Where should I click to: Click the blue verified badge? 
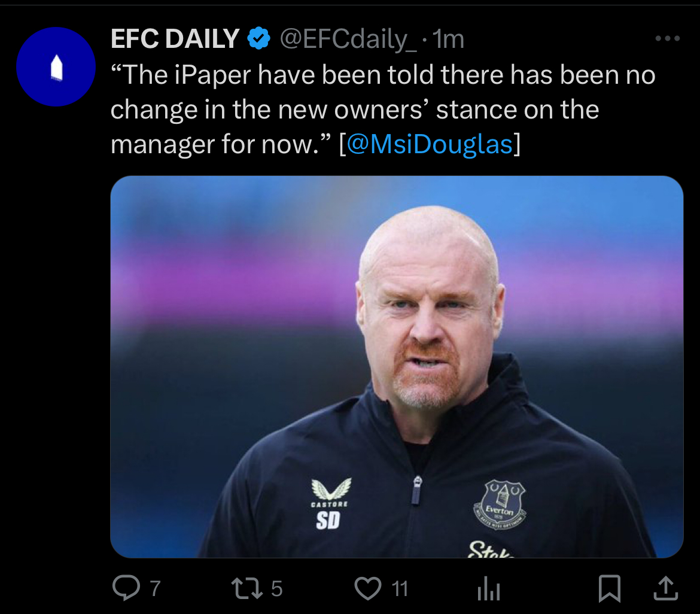click(x=258, y=39)
